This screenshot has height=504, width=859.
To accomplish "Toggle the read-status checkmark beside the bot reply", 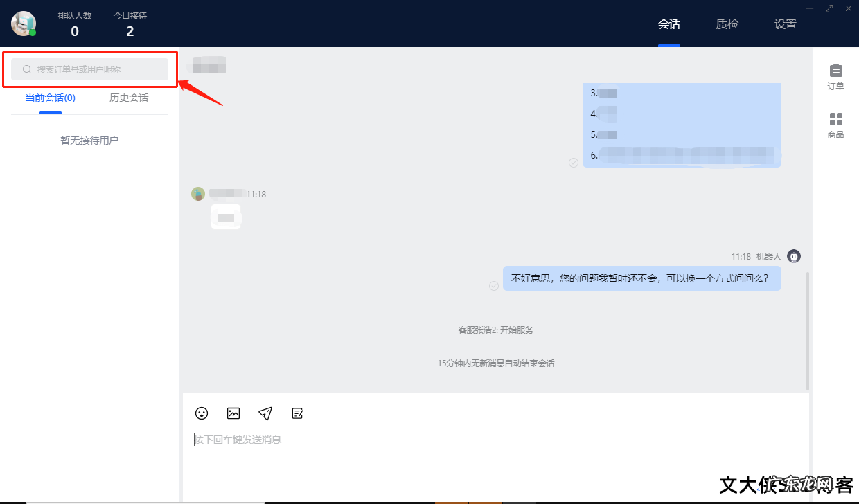I will [493, 285].
